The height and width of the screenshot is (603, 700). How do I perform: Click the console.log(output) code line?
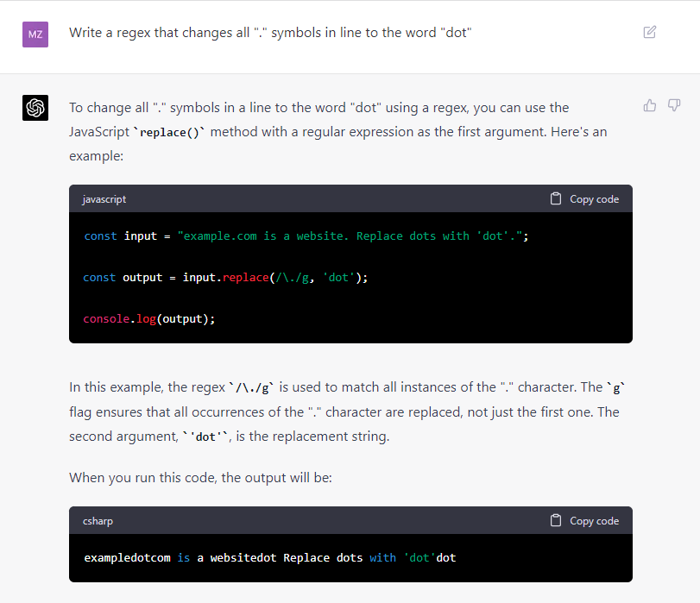149,318
